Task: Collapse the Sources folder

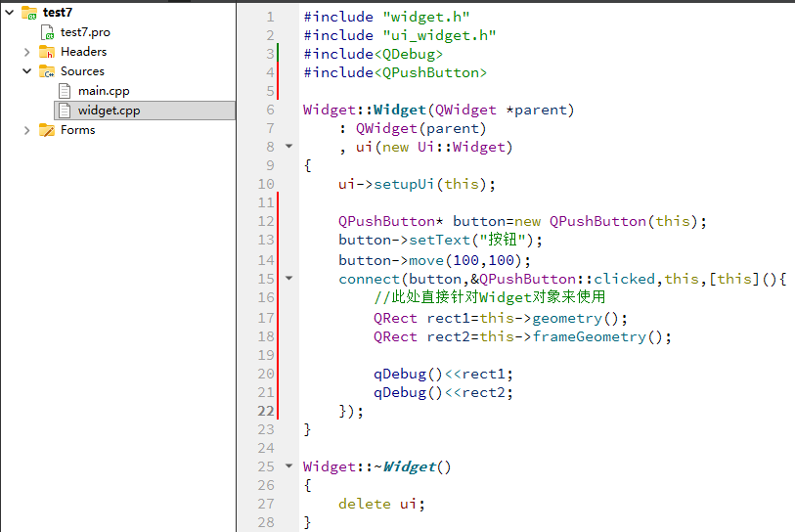Action: click(x=26, y=71)
